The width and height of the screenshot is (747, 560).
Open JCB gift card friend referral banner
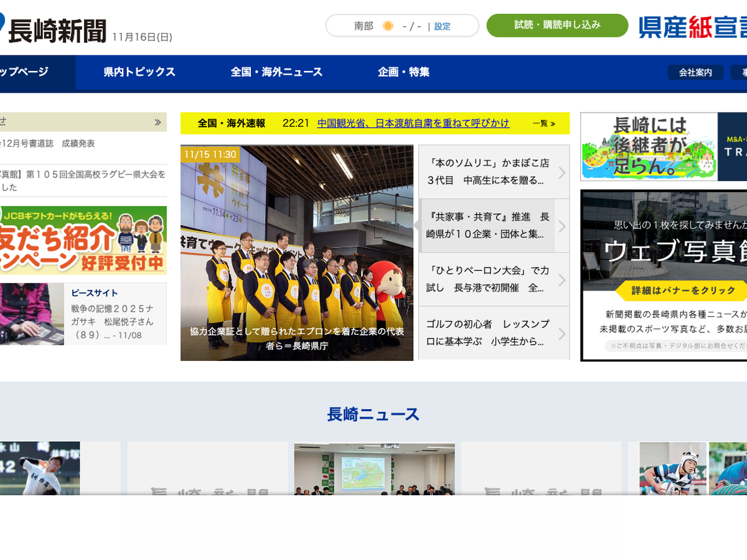(83, 240)
